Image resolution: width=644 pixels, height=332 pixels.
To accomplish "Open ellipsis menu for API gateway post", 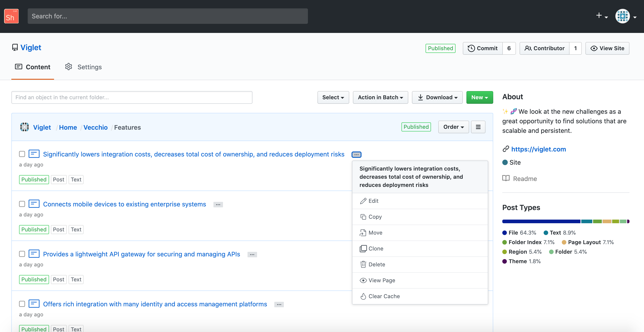I will (252, 255).
